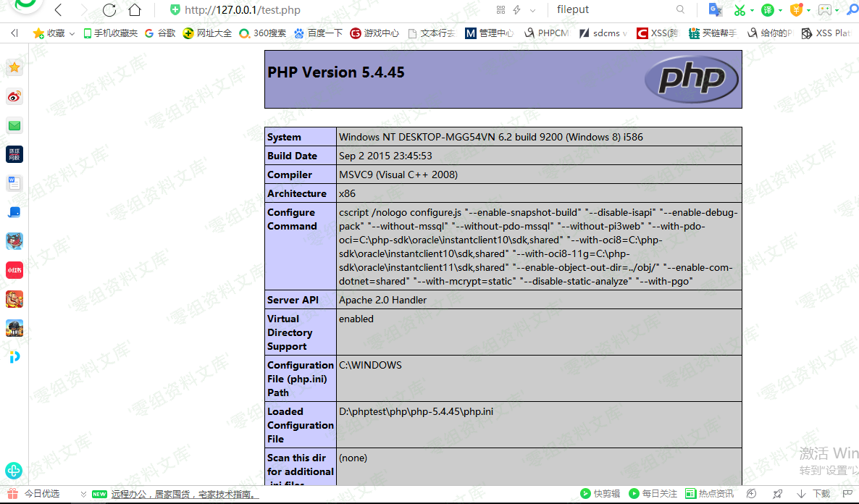Expand the 收藏 bookmarks dropdown

72,33
